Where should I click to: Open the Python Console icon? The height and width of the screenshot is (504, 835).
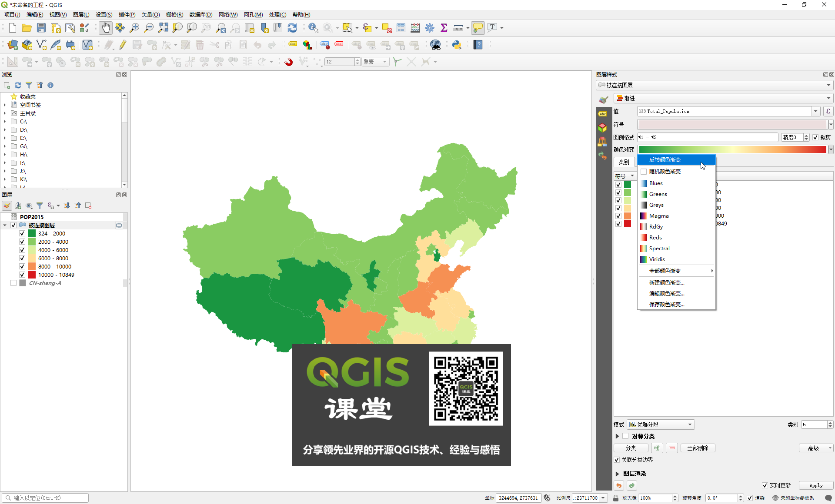tap(457, 45)
